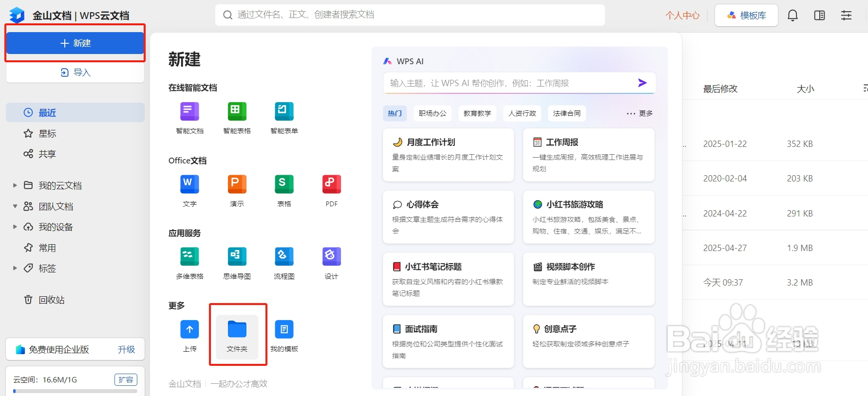This screenshot has width=868, height=396.
Task: Create a new 智能表格 smart spreadsheet
Action: click(237, 118)
